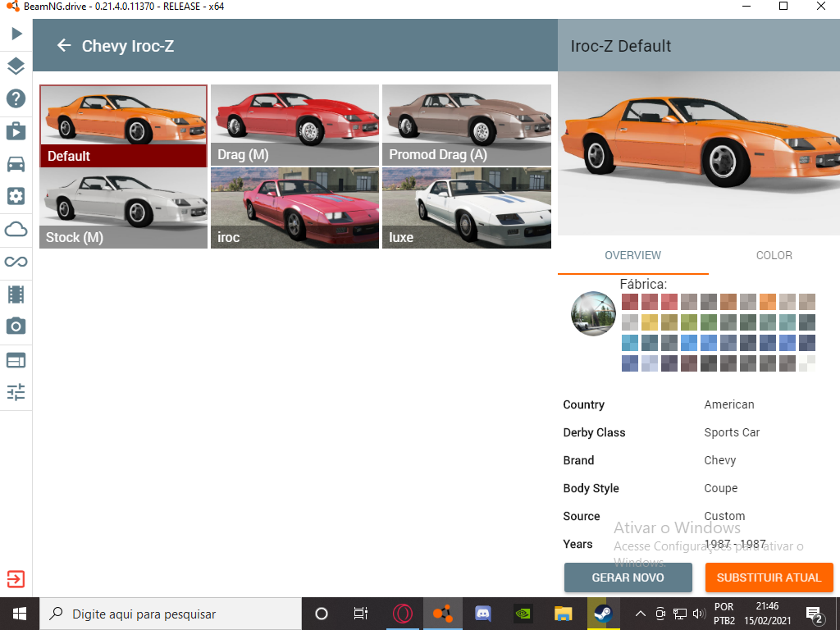
Task: Open Task View on taskbar
Action: [361, 614]
